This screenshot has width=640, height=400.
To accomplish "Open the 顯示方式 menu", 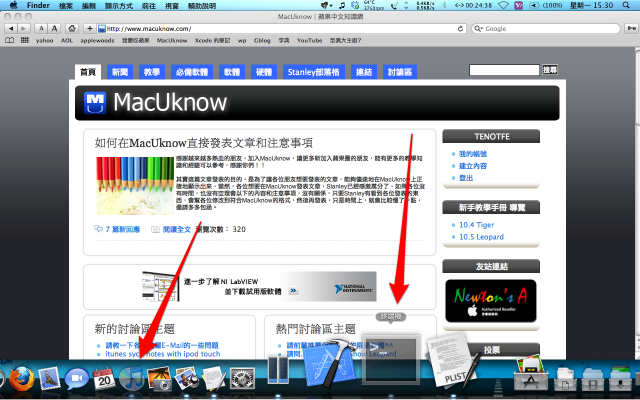I will coord(119,6).
